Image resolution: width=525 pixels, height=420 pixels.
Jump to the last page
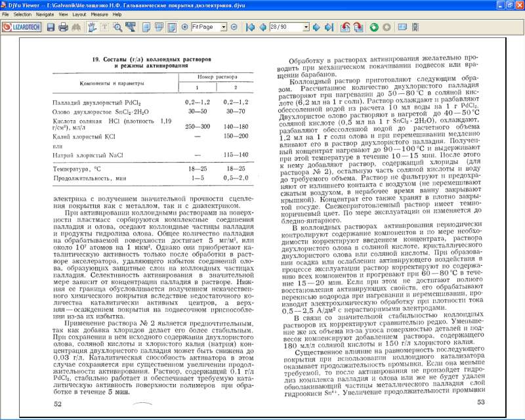pyautogui.click(x=327, y=27)
